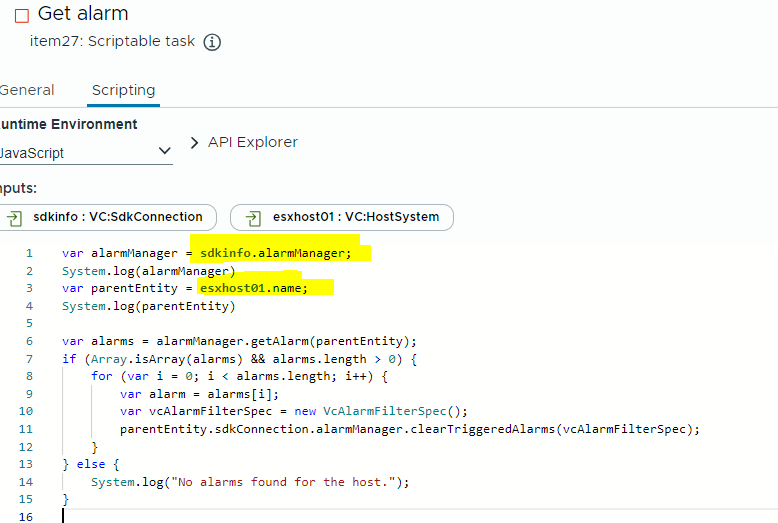Click new VcAlarmFilterSpec() on line 10
Image resolution: width=778 pixels, height=523 pixels.
[x=380, y=412]
